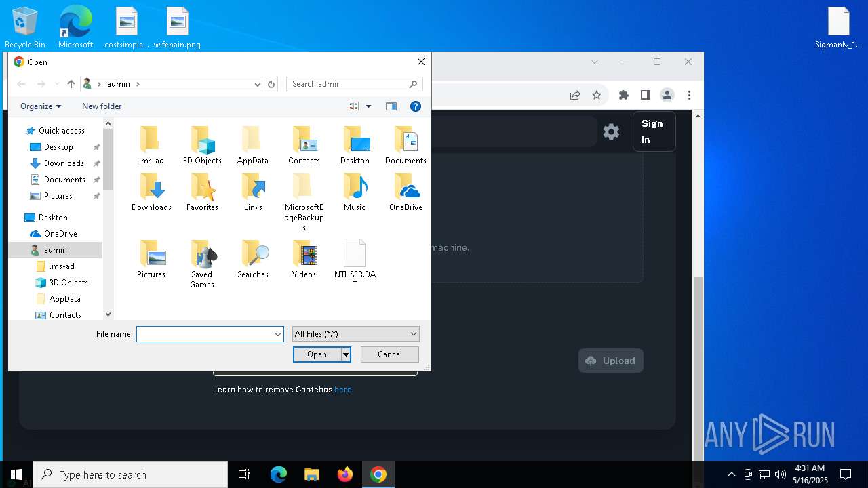868x488 pixels.
Task: Click Windows Start button
Action: (x=16, y=474)
